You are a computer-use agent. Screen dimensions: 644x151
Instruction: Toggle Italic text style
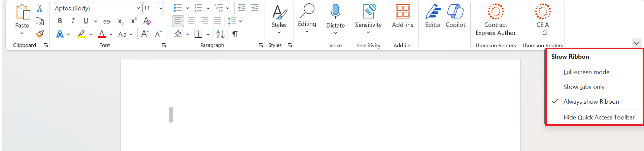point(73,21)
